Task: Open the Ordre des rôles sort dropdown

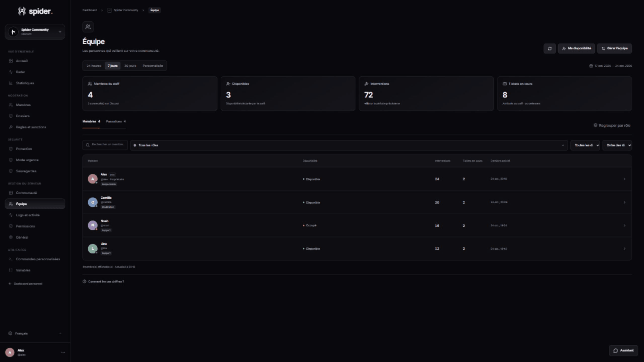Action: tap(617, 145)
